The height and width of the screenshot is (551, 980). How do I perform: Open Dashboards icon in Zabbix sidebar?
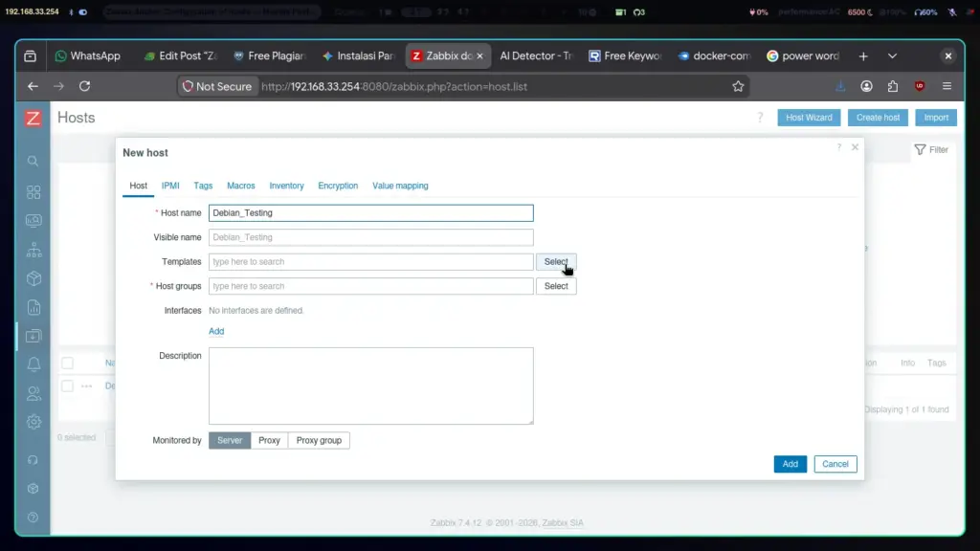[33, 191]
